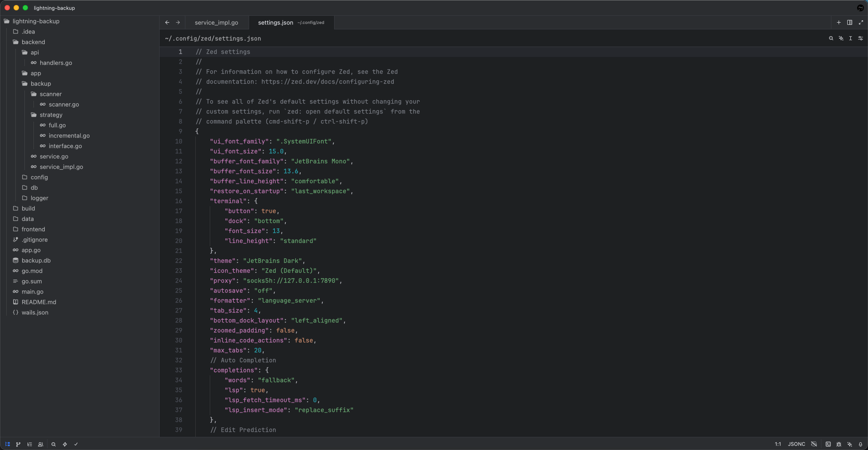Open the debugger panel bug icon
Screen dimensions: 868x450
[839, 444]
